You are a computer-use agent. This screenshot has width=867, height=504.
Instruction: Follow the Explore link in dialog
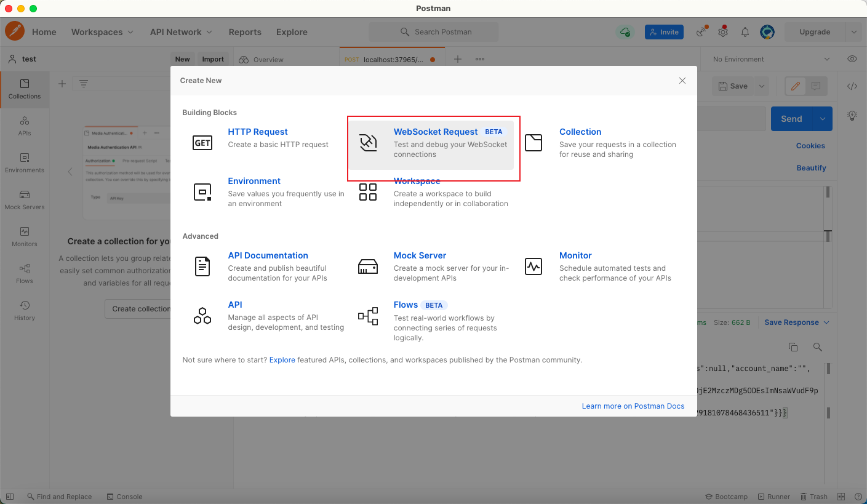282,360
